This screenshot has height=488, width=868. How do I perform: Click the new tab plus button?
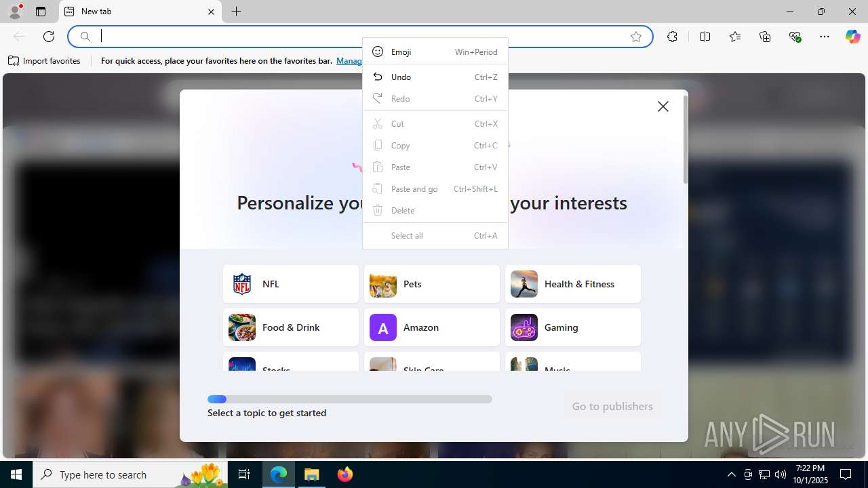click(x=236, y=12)
